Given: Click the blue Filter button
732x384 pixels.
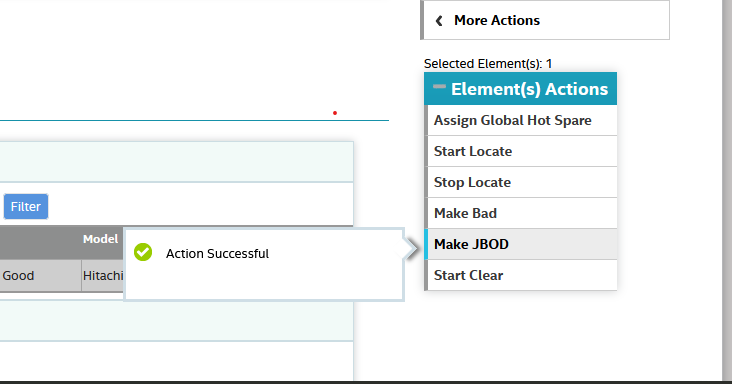Looking at the screenshot, I should pos(26,206).
